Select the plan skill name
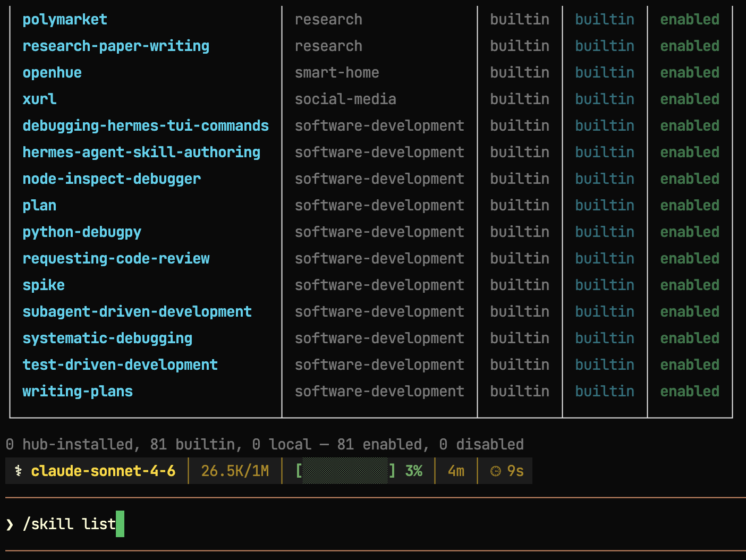The image size is (746, 560). [x=39, y=206]
